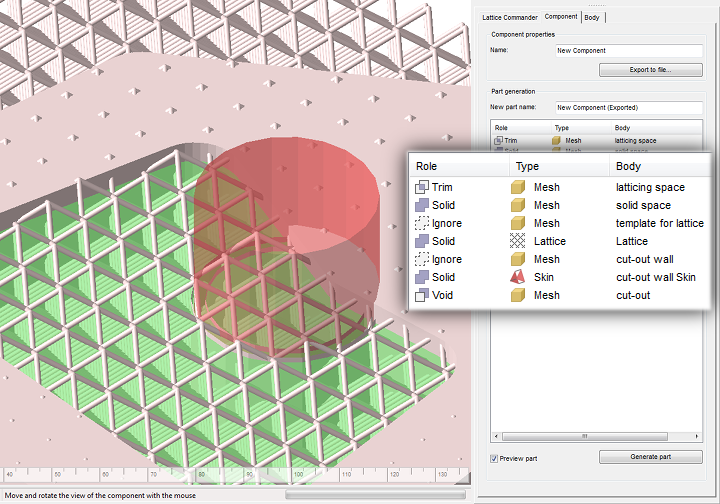Click the 'Trim' role label
Screen dimensions: 720x504
442,187
